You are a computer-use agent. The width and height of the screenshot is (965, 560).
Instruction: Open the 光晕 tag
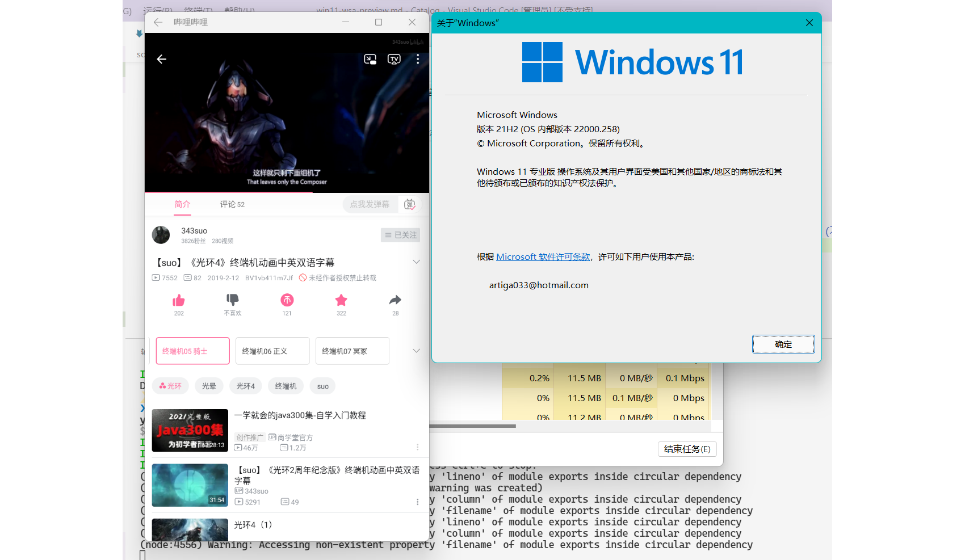coord(209,386)
